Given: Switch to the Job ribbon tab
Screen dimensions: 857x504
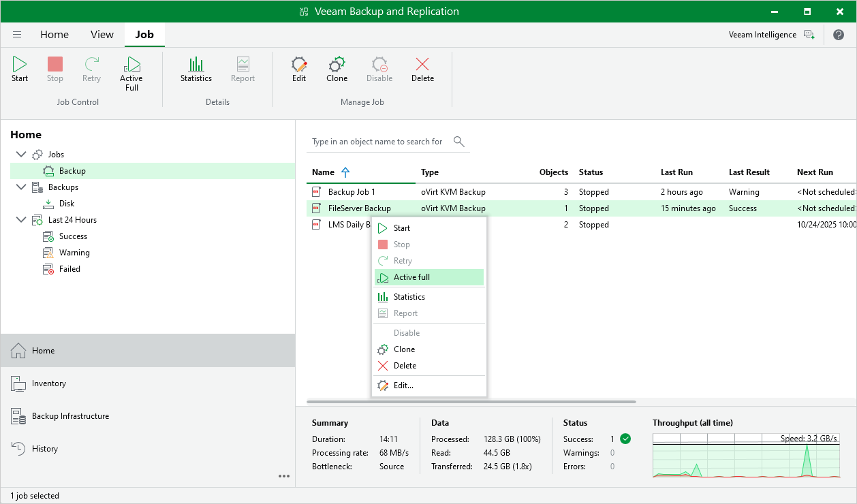Looking at the screenshot, I should [144, 35].
